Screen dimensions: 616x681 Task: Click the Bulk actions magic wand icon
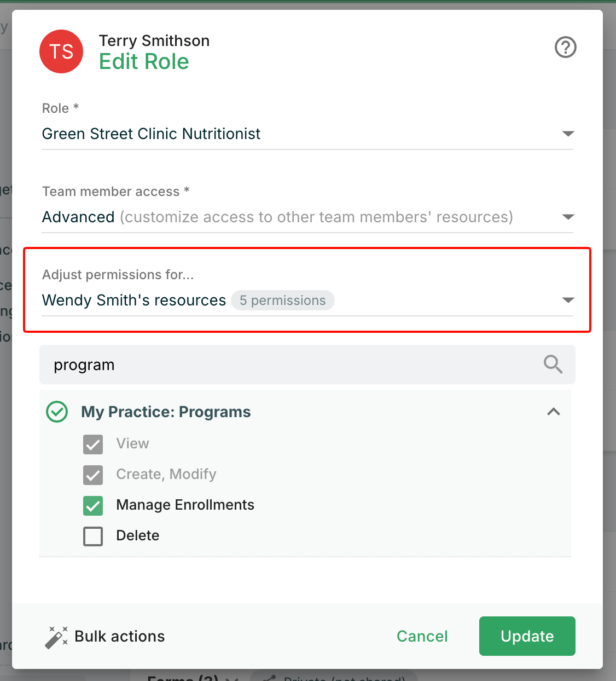click(56, 637)
